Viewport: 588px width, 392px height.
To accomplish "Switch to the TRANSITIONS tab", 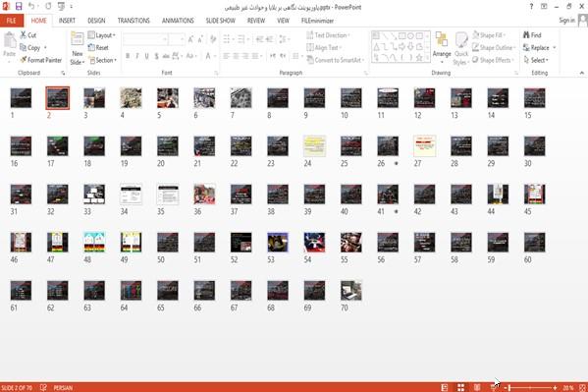I will [134, 21].
